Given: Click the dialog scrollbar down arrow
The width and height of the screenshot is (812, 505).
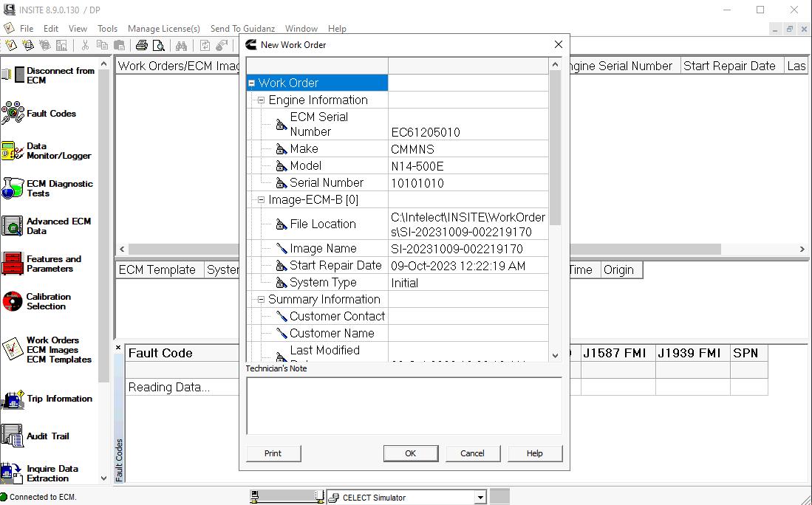Looking at the screenshot, I should click(x=555, y=355).
